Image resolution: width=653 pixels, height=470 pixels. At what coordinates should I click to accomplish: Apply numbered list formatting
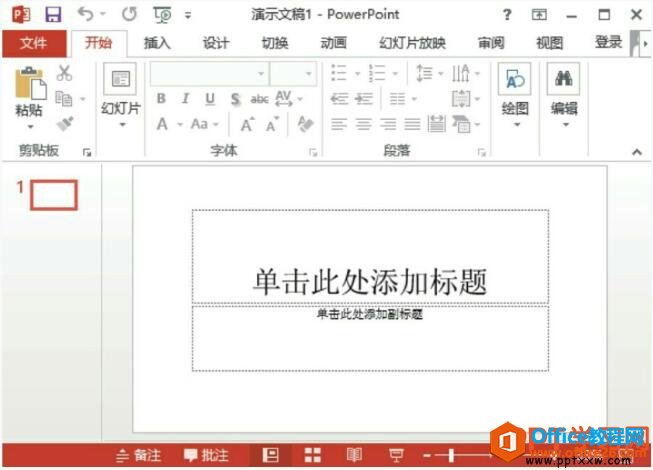pyautogui.click(x=377, y=73)
